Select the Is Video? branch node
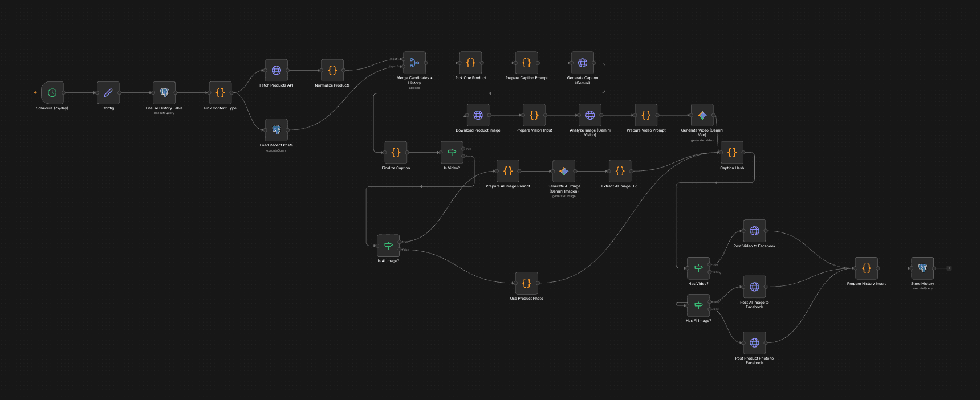Viewport: 980px width, 400px height. tap(452, 153)
